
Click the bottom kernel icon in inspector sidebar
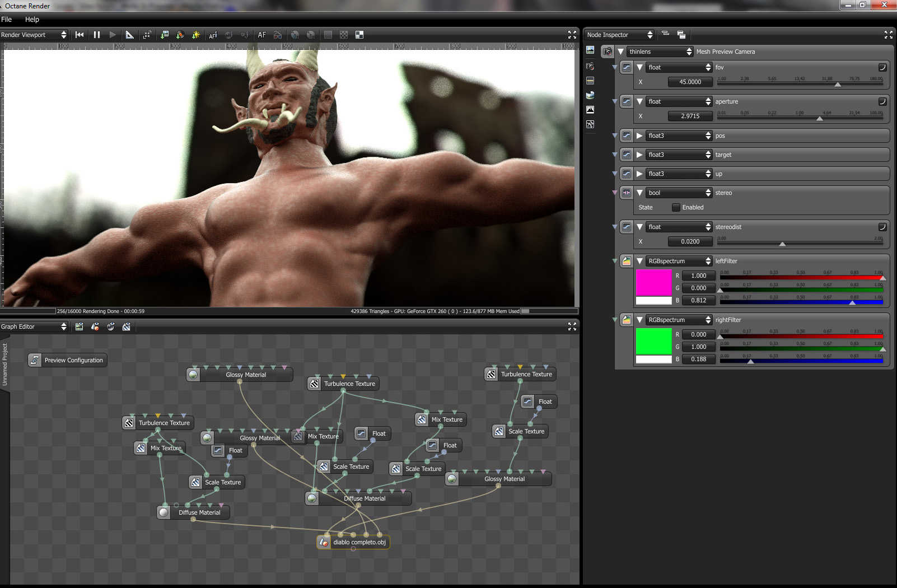click(590, 124)
